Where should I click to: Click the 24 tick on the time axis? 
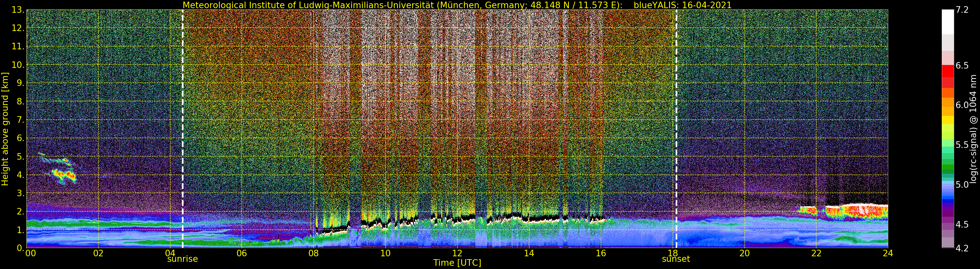pos(888,253)
